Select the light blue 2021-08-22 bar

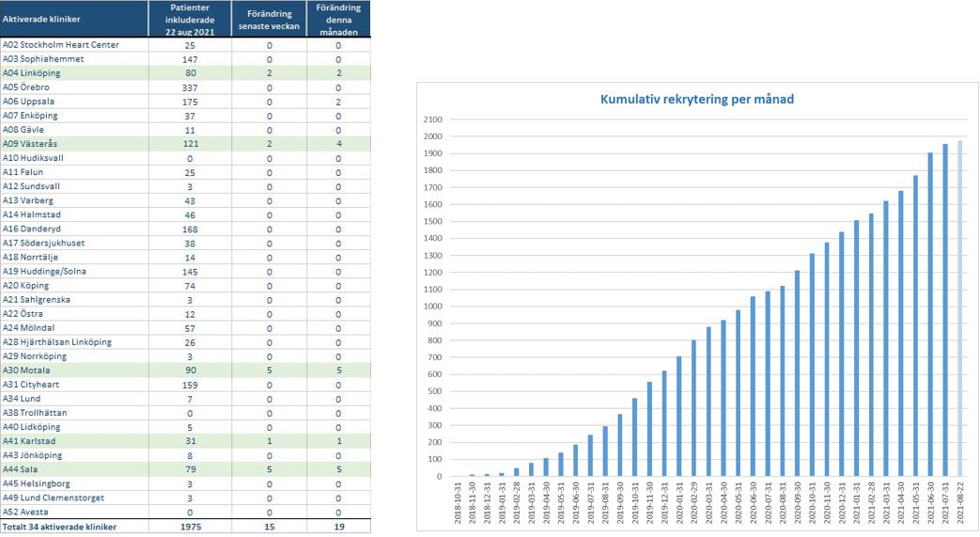[960, 308]
